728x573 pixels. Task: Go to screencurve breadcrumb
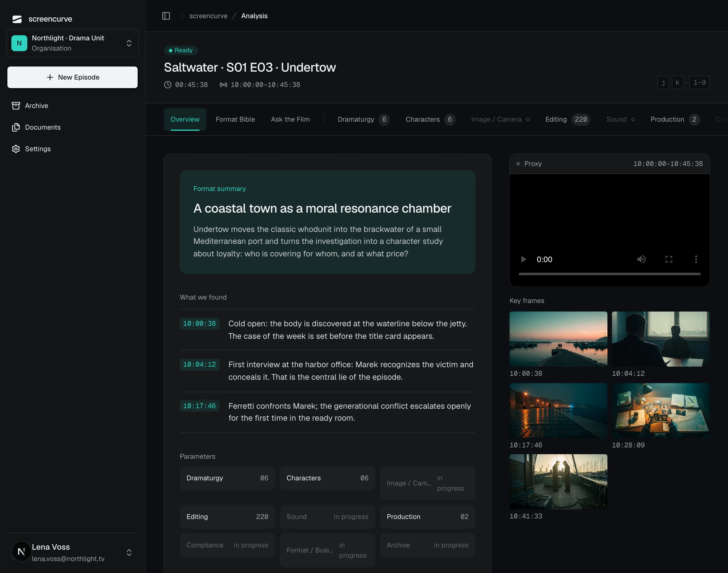208,16
